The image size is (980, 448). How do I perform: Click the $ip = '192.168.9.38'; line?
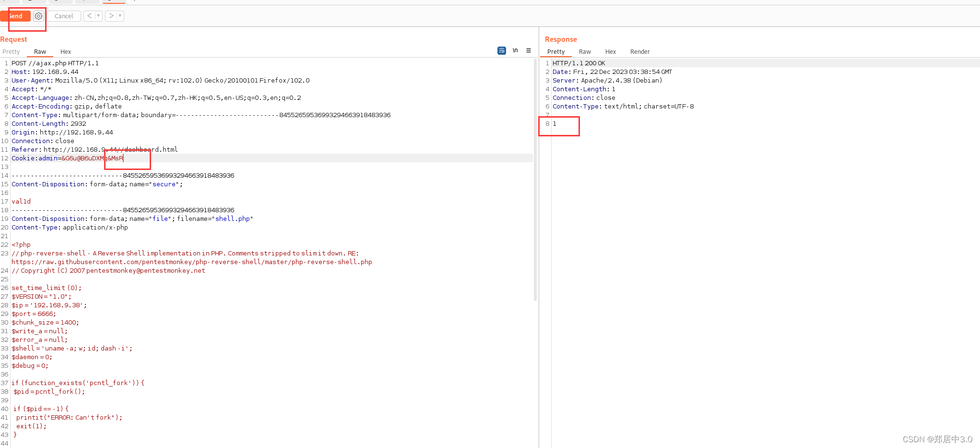click(x=49, y=305)
